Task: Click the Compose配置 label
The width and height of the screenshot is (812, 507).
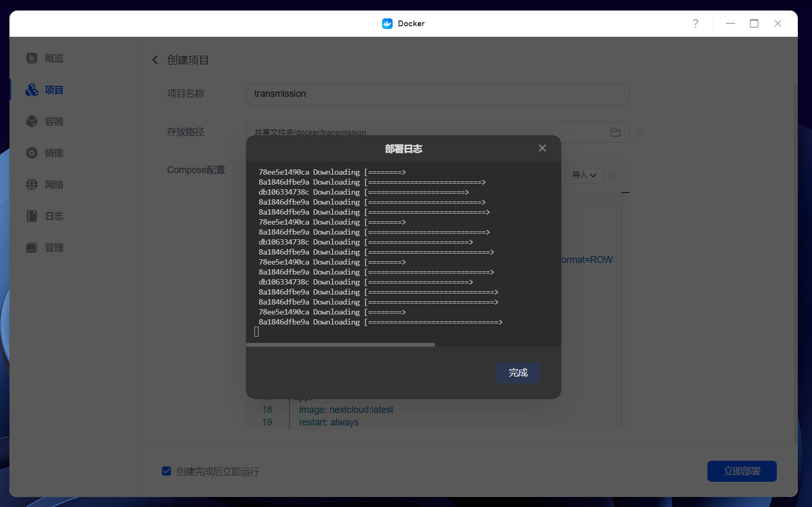Action: coord(196,170)
